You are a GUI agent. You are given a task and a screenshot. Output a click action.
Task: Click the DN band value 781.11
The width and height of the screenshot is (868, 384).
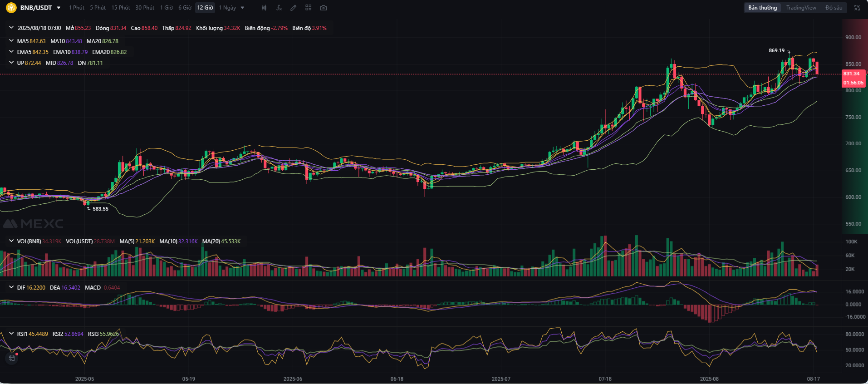point(95,63)
